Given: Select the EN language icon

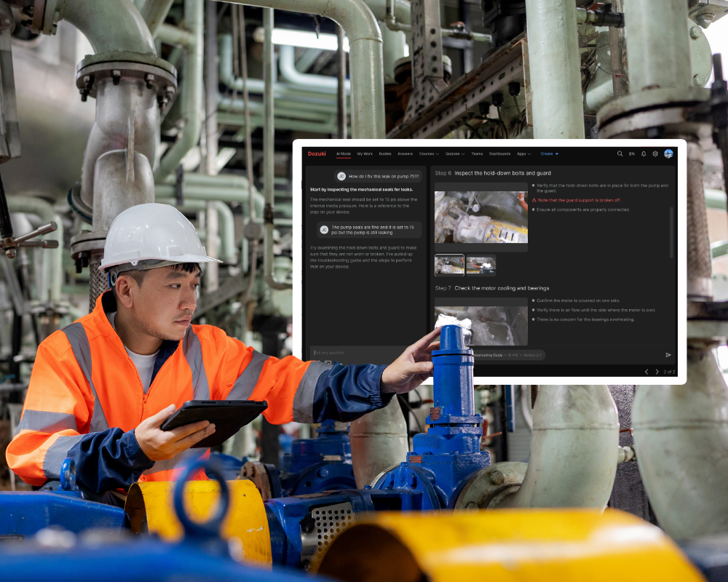Looking at the screenshot, I should [630, 154].
